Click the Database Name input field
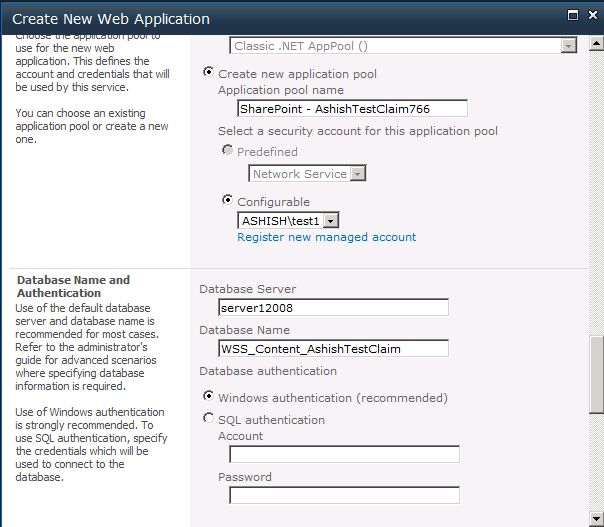This screenshot has height=527, width=604. pyautogui.click(x=333, y=348)
